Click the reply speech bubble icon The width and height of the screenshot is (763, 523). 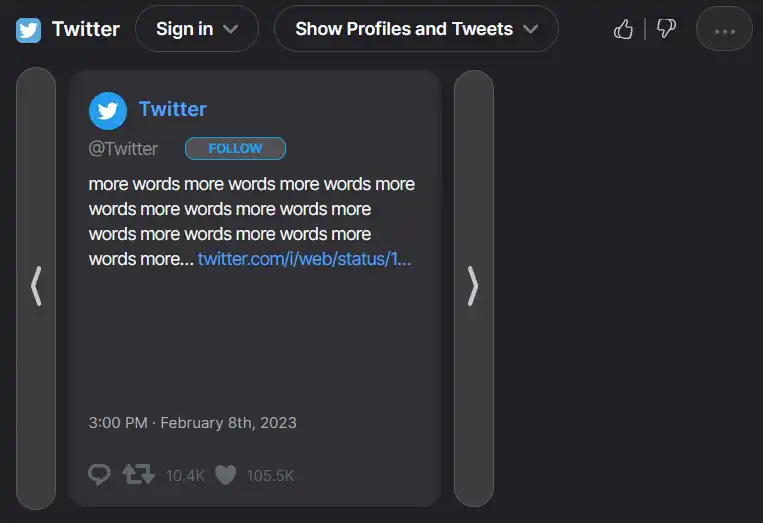[x=100, y=474]
